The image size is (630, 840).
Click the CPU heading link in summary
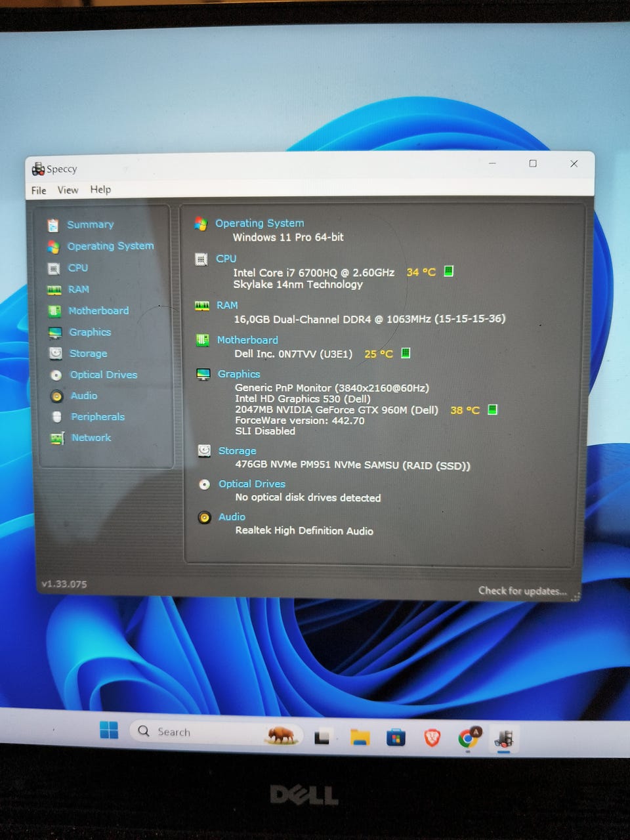pyautogui.click(x=226, y=259)
